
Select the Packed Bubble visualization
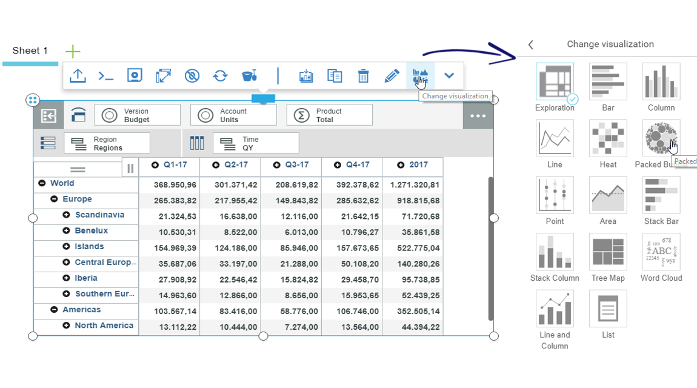coord(661,138)
